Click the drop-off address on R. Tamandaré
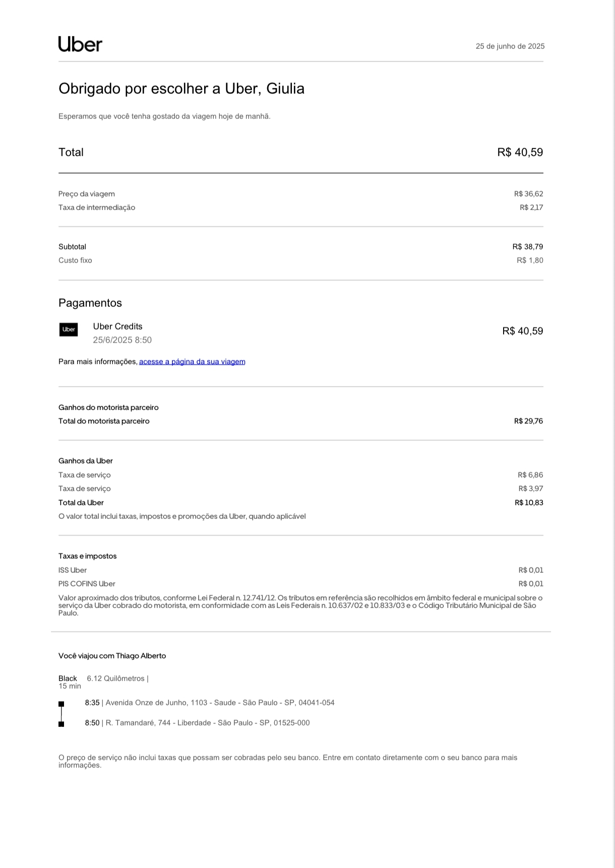Image resolution: width=615 pixels, height=868 pixels. tap(207, 723)
